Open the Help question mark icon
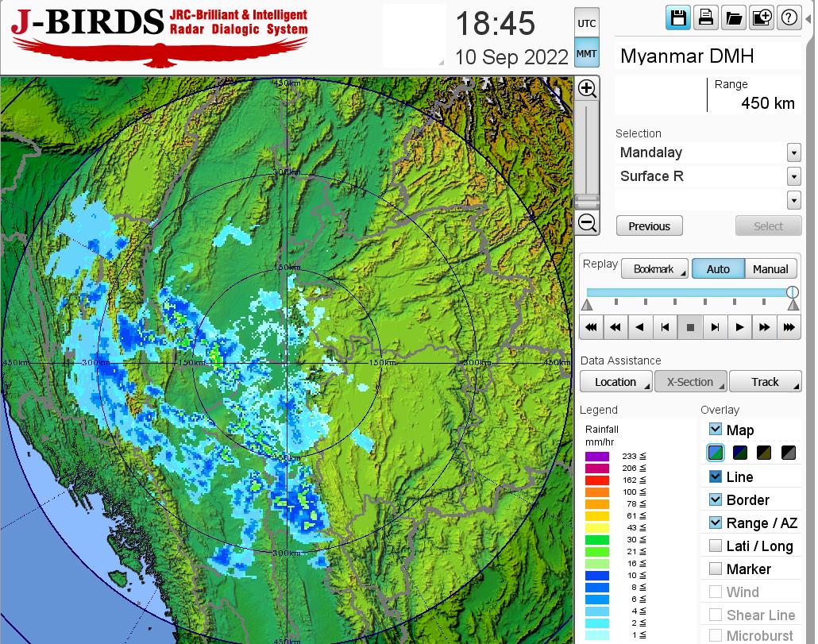818x644 pixels. coord(789,18)
